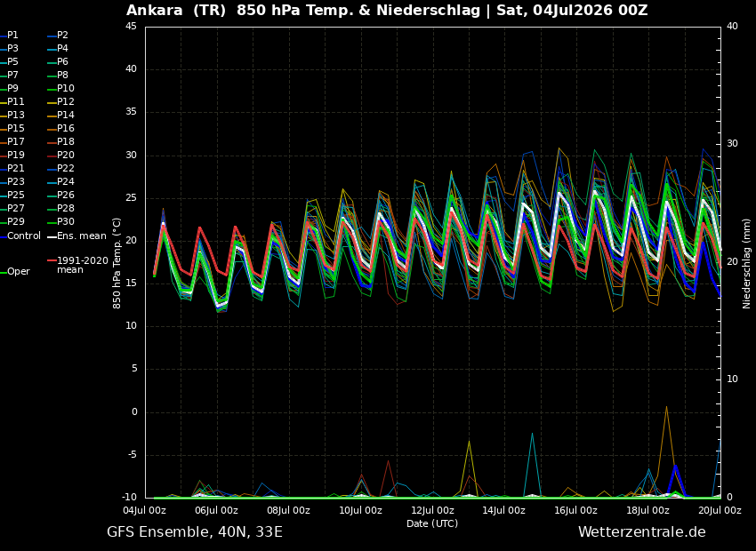Click the 5 temperature axis tick
756x551 pixels.
click(134, 369)
